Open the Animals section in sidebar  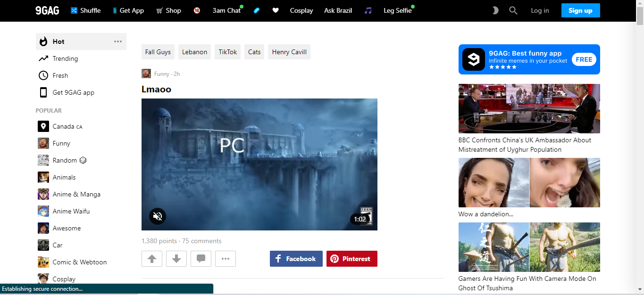(81, 177)
